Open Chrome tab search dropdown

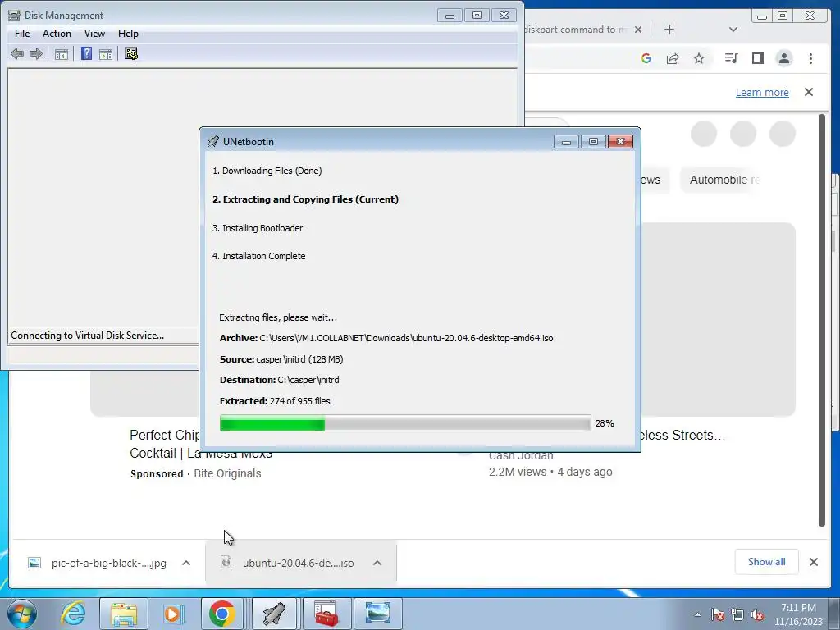click(733, 30)
